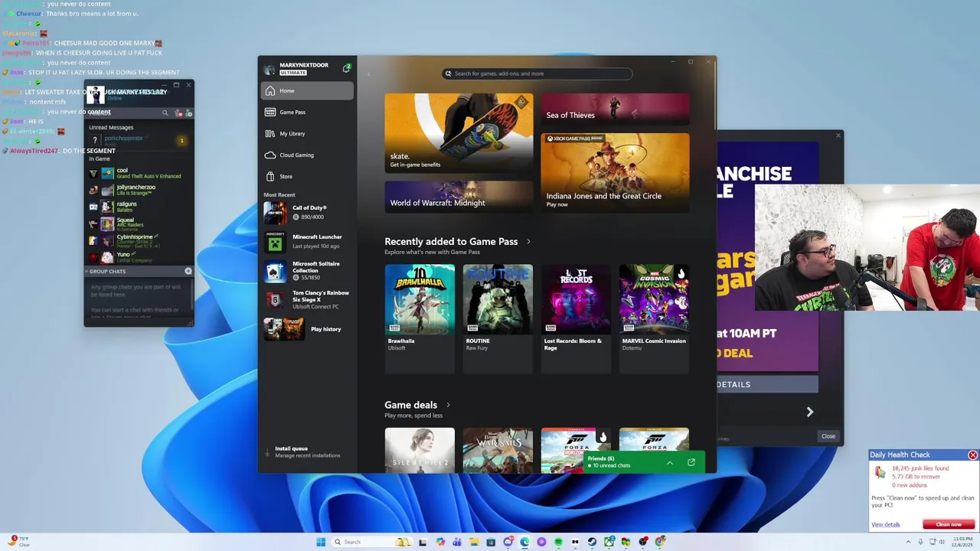
Task: Open the Silent Hill 2 deal tile
Action: (x=420, y=450)
